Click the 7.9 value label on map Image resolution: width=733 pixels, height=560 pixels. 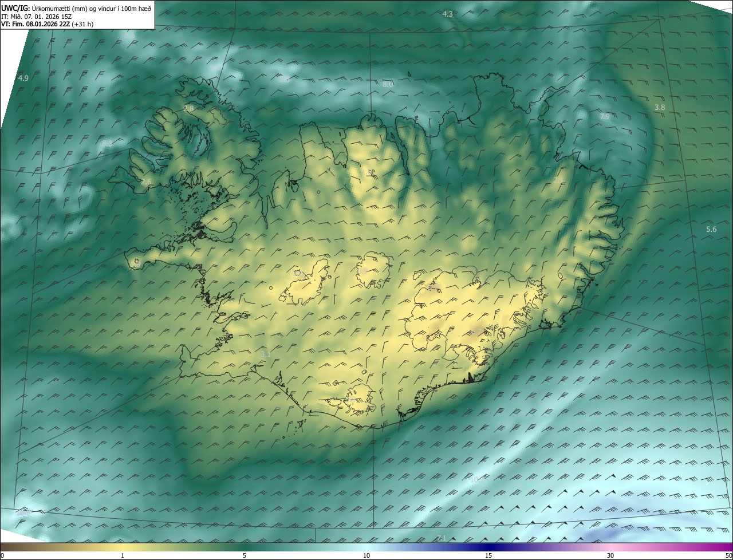click(605, 116)
